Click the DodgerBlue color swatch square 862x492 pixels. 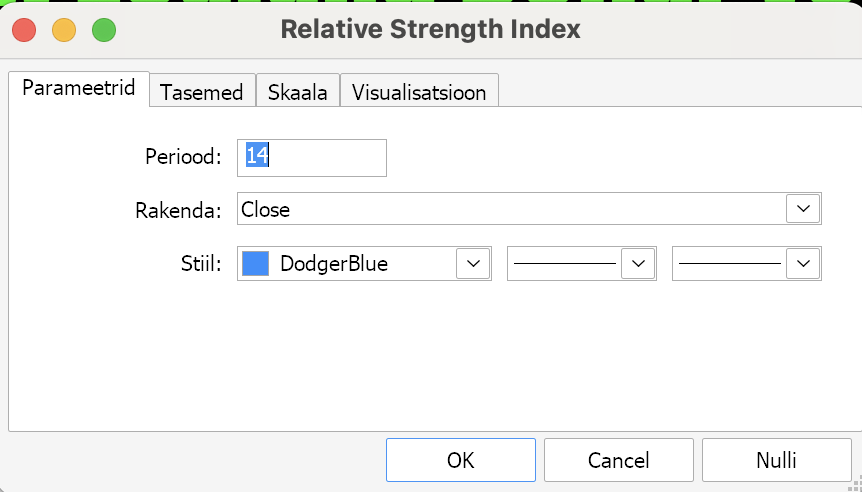[x=256, y=264]
